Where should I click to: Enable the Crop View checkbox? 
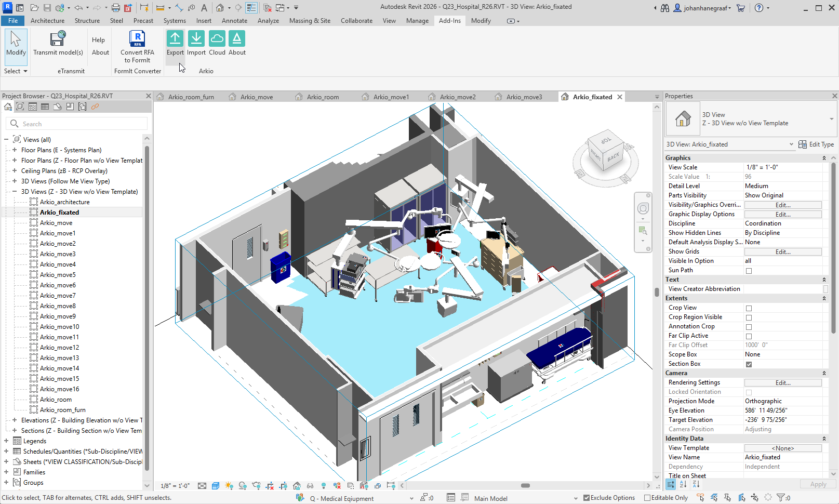[749, 308]
